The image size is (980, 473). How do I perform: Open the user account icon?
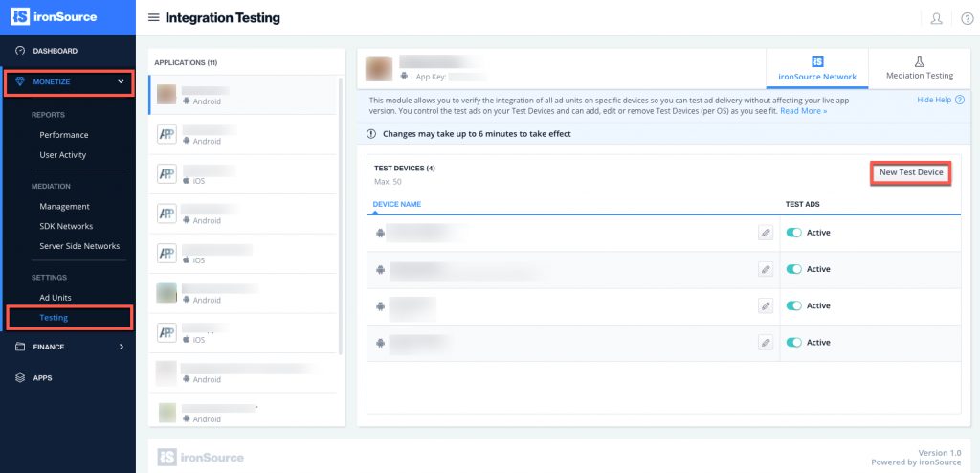936,18
